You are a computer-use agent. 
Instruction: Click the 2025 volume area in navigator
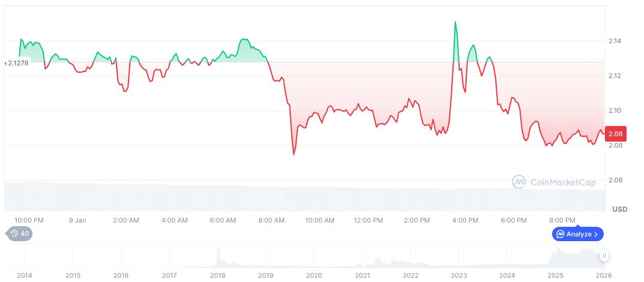point(565,257)
